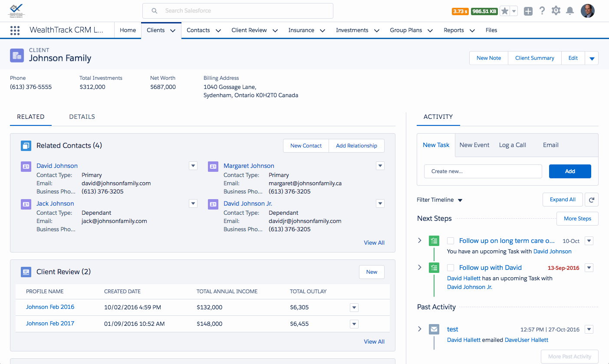Open the setup gear icon

(556, 11)
